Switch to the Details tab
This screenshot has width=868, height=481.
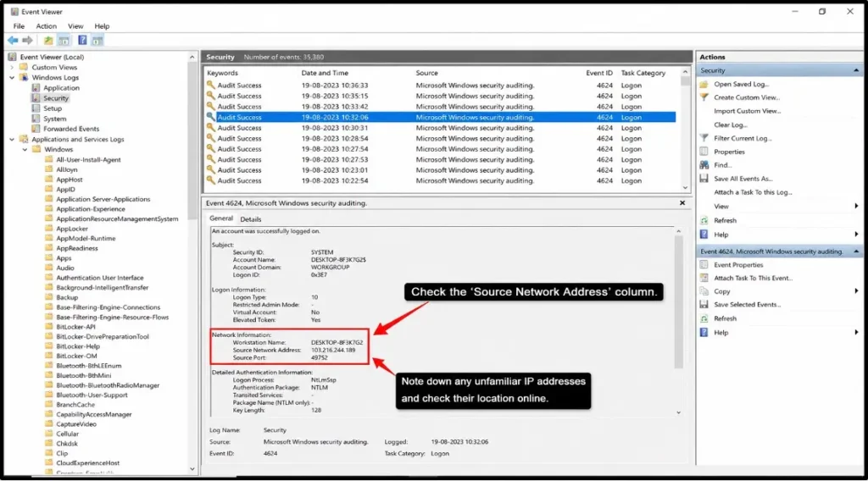(251, 219)
